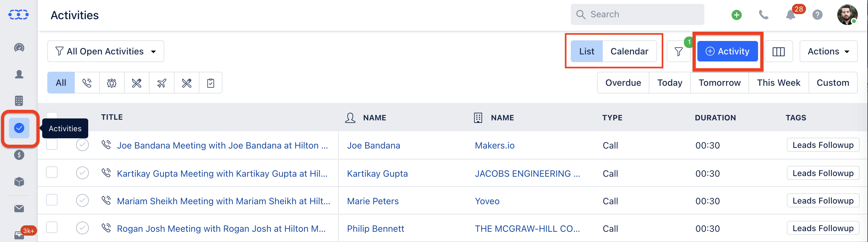Open the Dashboard sidebar icon
Screen dimensions: 868x242
(19, 48)
